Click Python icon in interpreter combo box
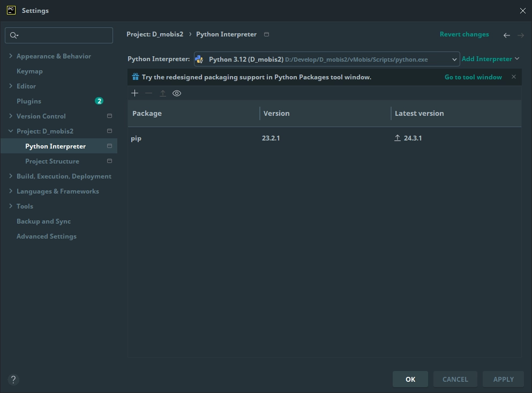The height and width of the screenshot is (393, 532). 199,60
